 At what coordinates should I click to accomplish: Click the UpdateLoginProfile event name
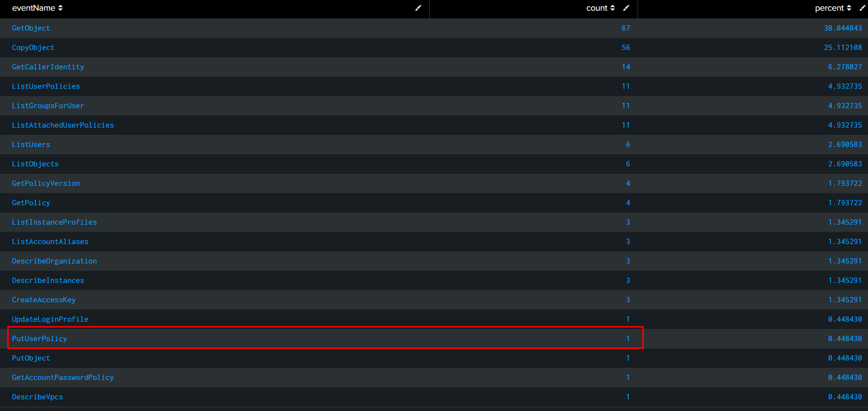(50, 319)
